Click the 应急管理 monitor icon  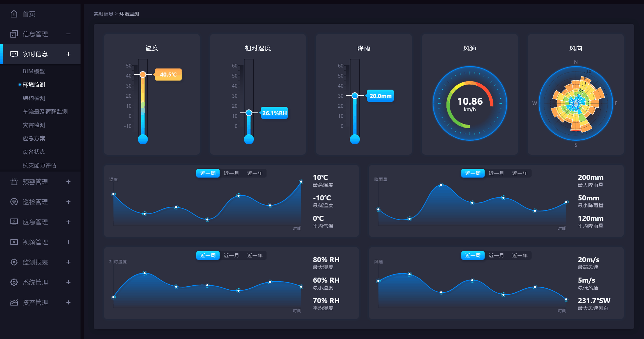pos(14,222)
